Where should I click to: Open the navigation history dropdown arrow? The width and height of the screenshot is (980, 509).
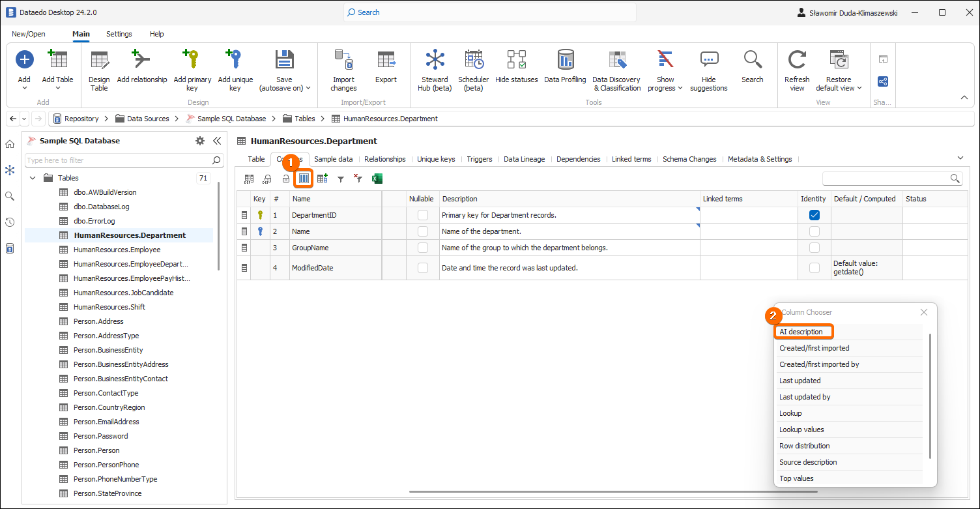click(24, 119)
